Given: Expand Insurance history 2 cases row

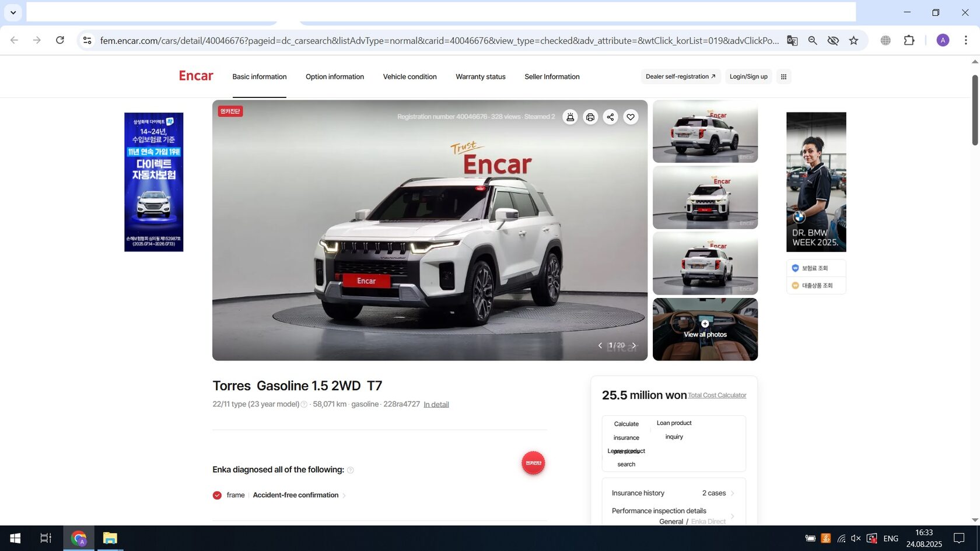Looking at the screenshot, I should pos(674,493).
